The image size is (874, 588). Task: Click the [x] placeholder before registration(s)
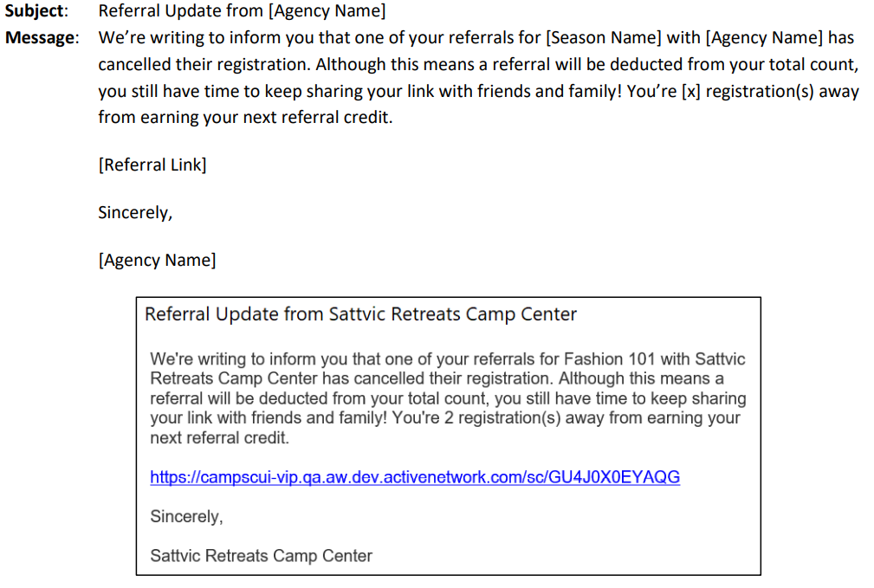(x=691, y=91)
